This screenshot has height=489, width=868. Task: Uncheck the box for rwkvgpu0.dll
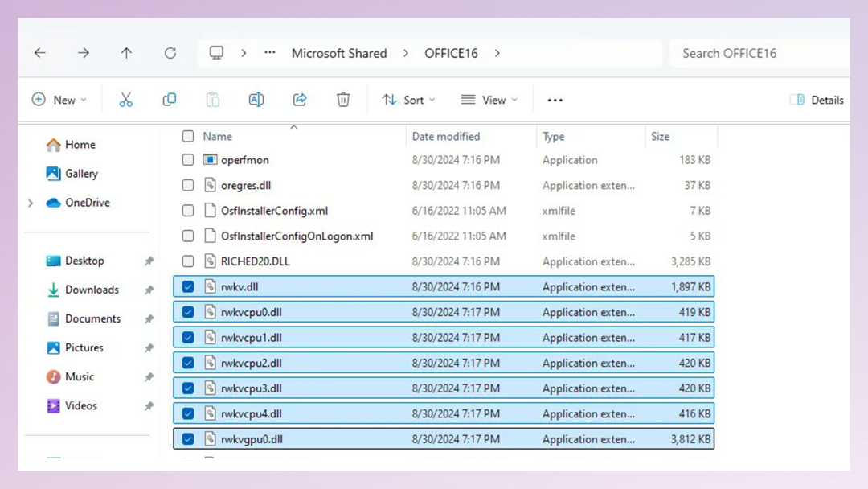click(x=188, y=439)
